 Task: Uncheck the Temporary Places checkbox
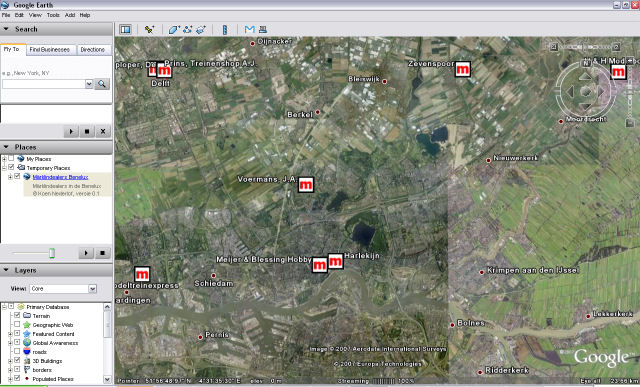[x=11, y=167]
